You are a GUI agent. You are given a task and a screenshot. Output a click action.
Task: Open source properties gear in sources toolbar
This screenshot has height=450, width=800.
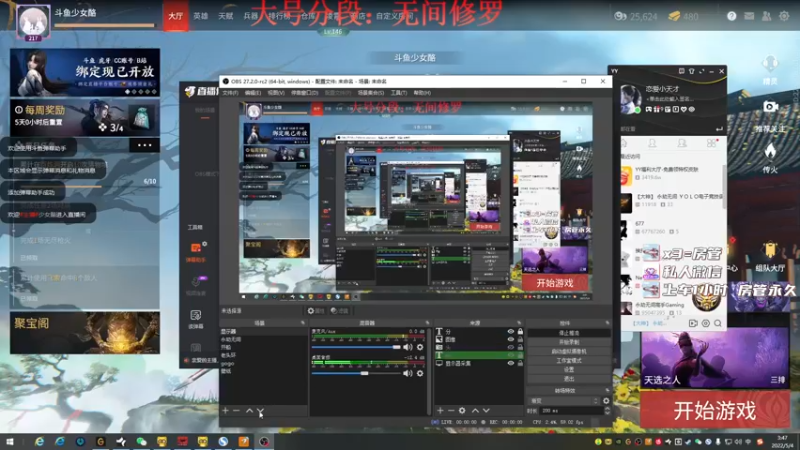(x=462, y=410)
